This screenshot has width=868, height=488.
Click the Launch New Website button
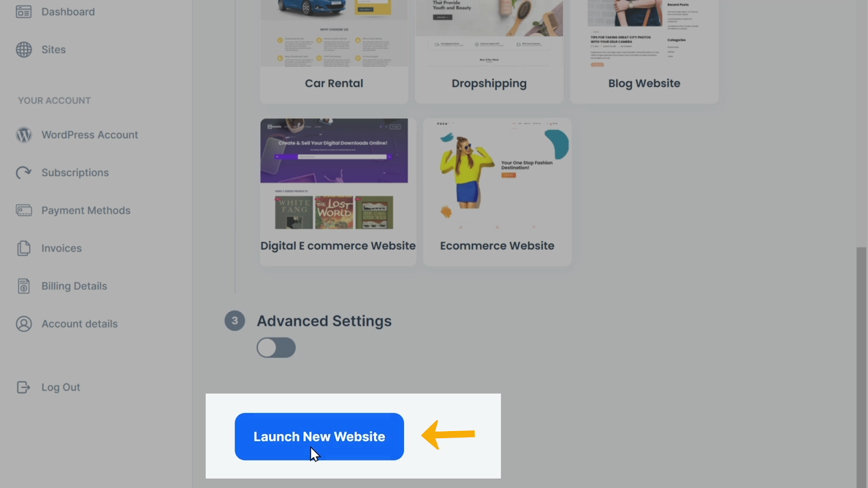click(x=319, y=436)
